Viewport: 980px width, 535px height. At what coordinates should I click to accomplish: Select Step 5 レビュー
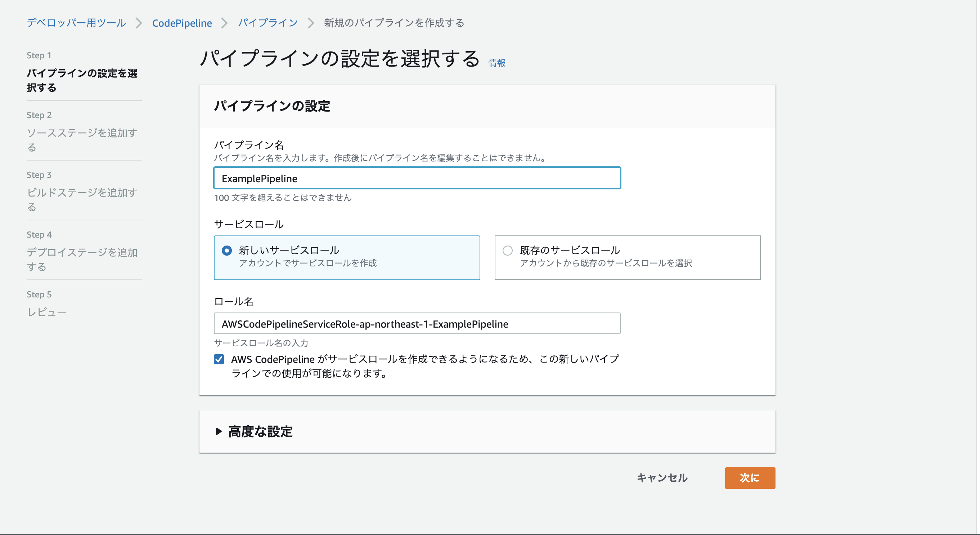[47, 312]
